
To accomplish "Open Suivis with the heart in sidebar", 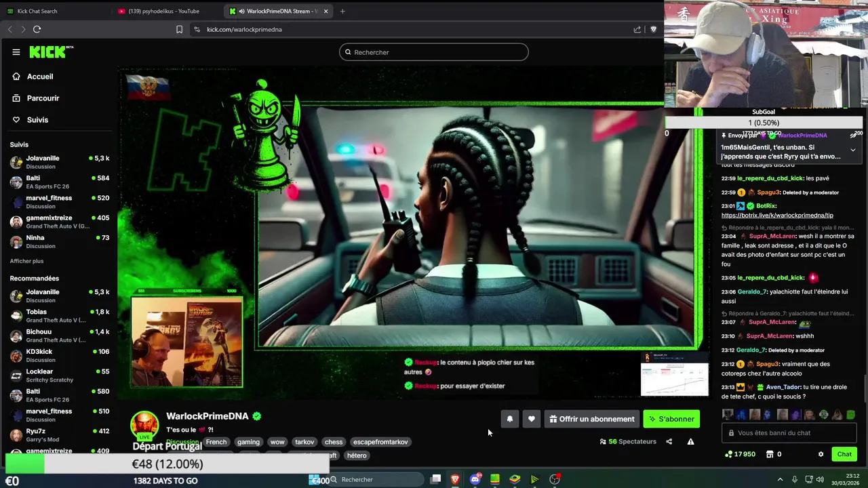I will (x=37, y=120).
